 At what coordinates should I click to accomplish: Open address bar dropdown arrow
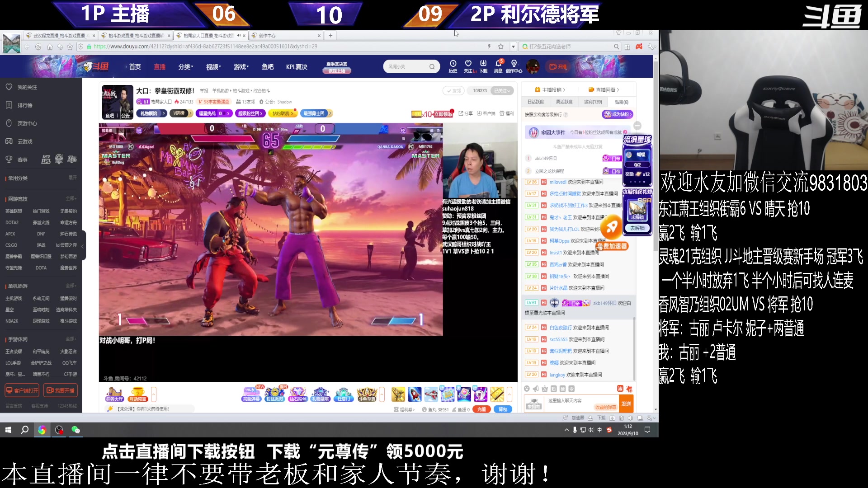click(513, 47)
